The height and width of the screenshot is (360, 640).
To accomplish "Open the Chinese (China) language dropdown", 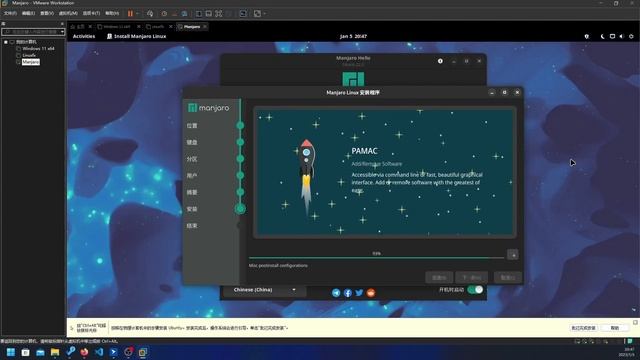I will pyautogui.click(x=264, y=290).
